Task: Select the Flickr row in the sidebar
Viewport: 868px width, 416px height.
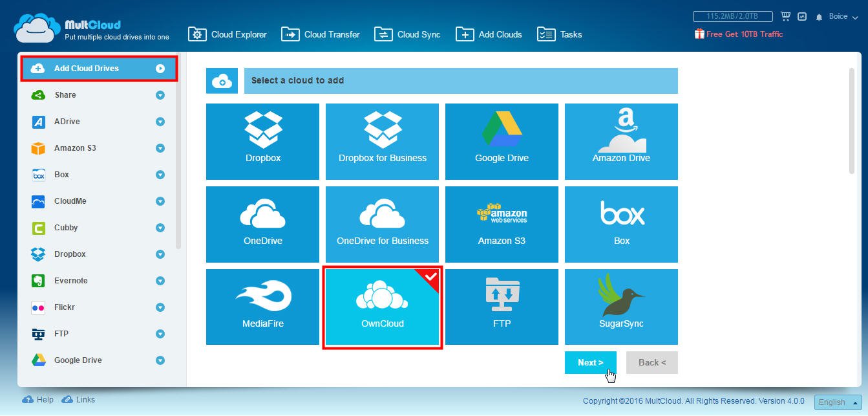Action: [98, 307]
